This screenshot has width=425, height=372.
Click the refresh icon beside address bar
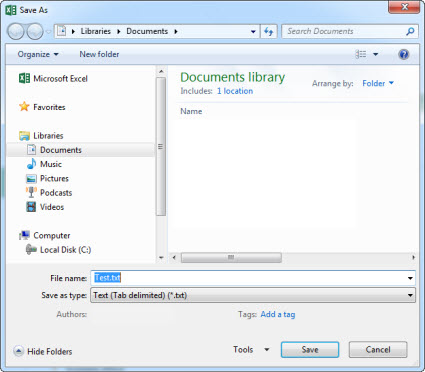coord(269,31)
